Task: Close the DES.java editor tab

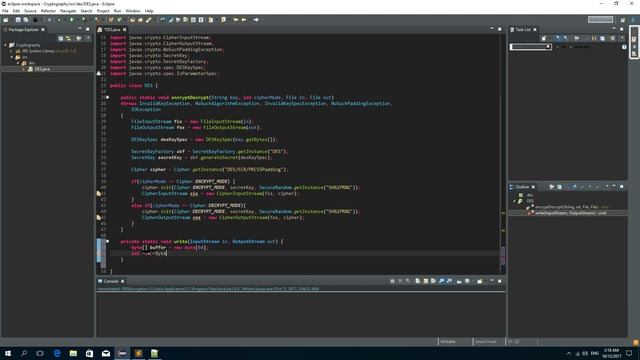Action: [x=125, y=29]
